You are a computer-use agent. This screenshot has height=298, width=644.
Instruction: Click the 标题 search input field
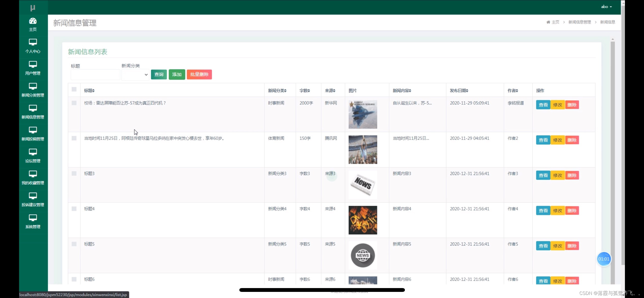point(95,75)
